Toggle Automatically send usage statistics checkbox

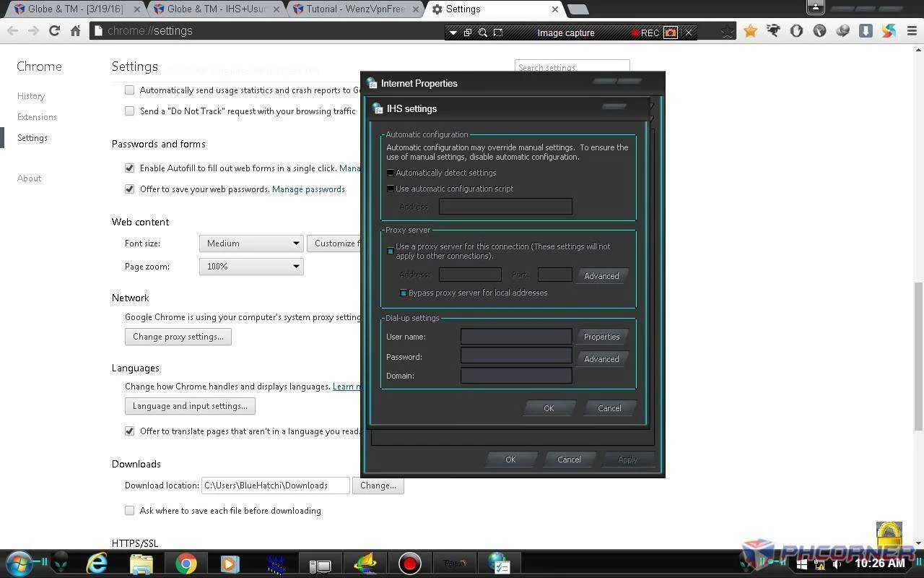[129, 90]
